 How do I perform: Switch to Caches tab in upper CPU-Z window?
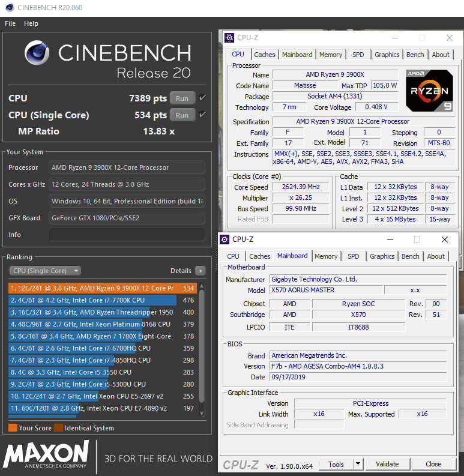(x=265, y=55)
